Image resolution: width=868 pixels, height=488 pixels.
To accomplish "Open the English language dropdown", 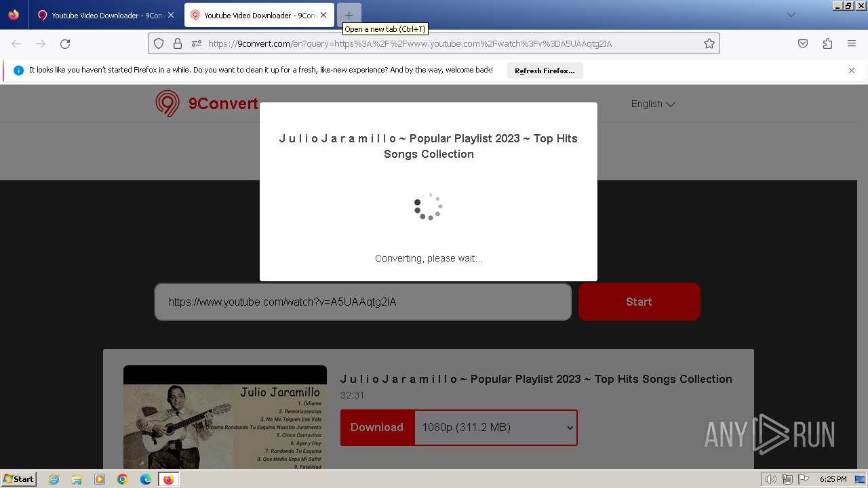I will click(x=653, y=104).
